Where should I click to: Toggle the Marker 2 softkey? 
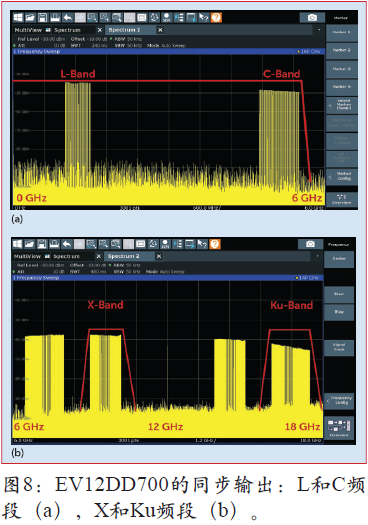(x=342, y=50)
